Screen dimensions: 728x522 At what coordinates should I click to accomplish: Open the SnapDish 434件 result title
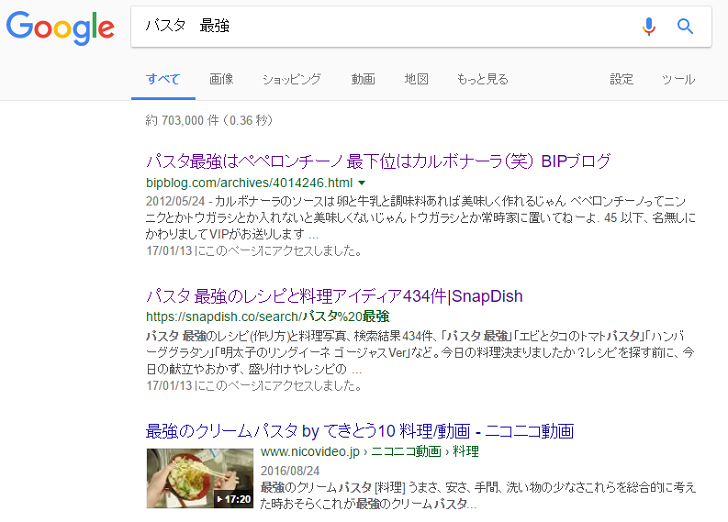click(334, 296)
